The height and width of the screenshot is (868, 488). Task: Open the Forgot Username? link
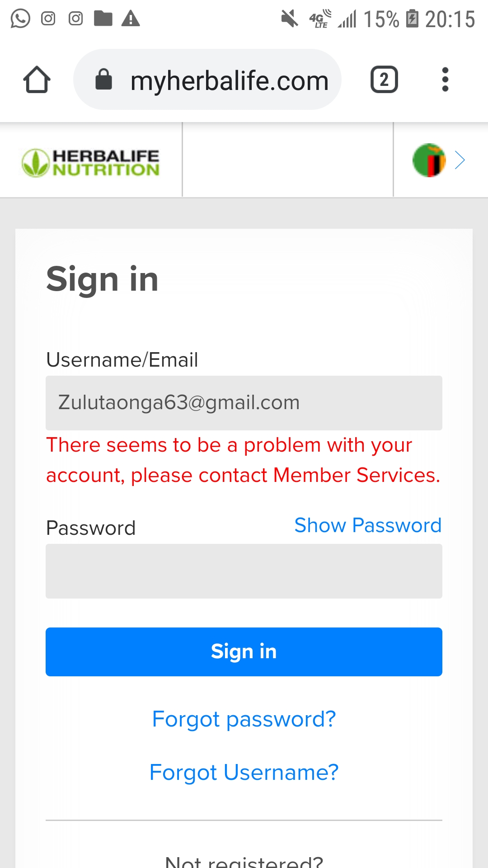(x=244, y=773)
